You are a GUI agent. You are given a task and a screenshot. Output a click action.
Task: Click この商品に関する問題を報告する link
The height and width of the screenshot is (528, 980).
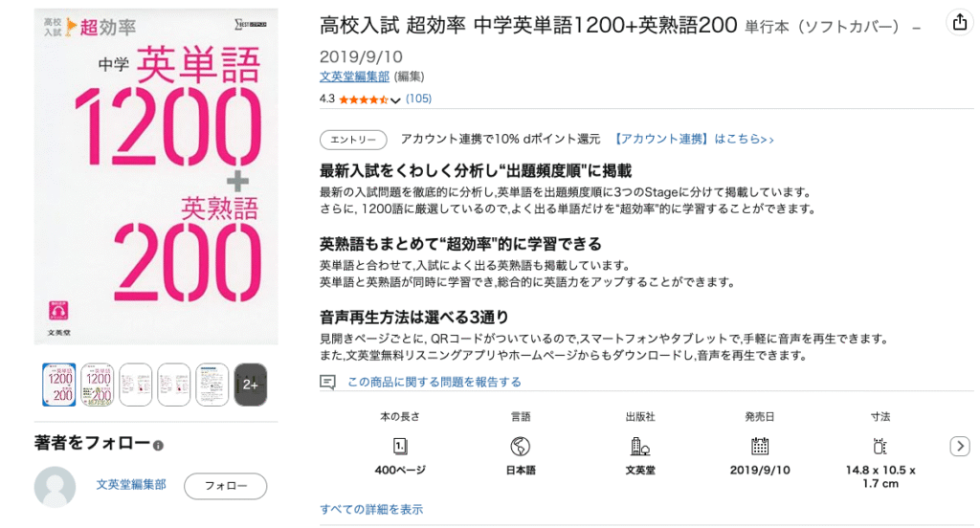click(434, 382)
